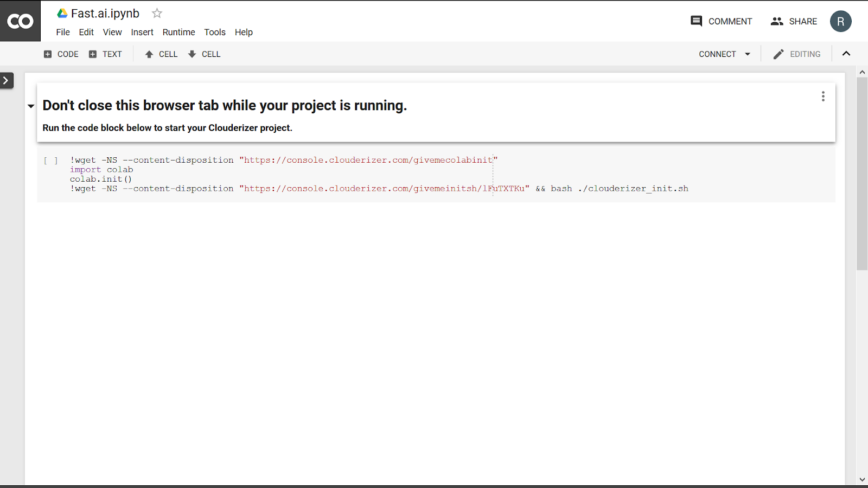The height and width of the screenshot is (488, 868).
Task: Click the notebook title Fast.ai.ipynb
Action: tap(105, 13)
